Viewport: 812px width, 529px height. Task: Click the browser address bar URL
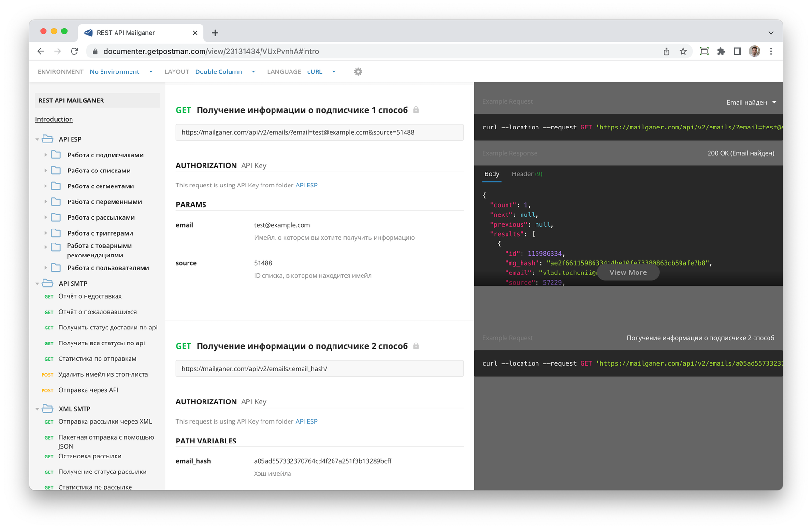pos(211,51)
